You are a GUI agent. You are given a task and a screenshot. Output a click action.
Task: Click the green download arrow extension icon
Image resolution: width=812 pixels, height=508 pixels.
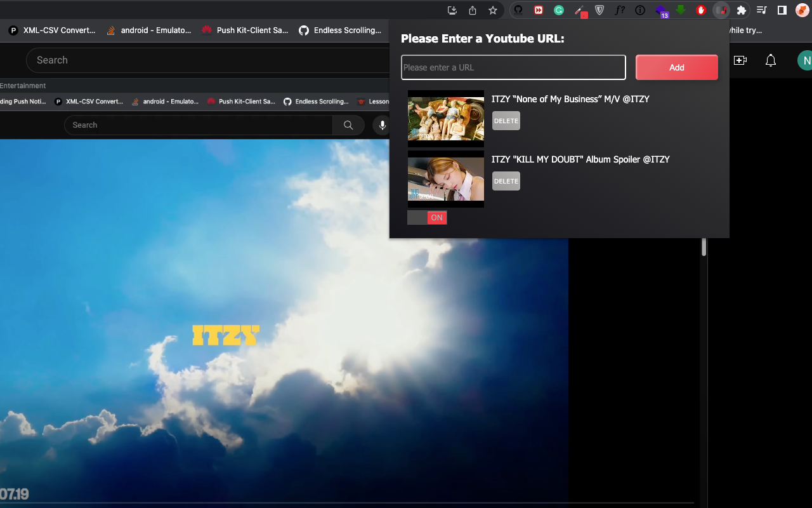(681, 10)
